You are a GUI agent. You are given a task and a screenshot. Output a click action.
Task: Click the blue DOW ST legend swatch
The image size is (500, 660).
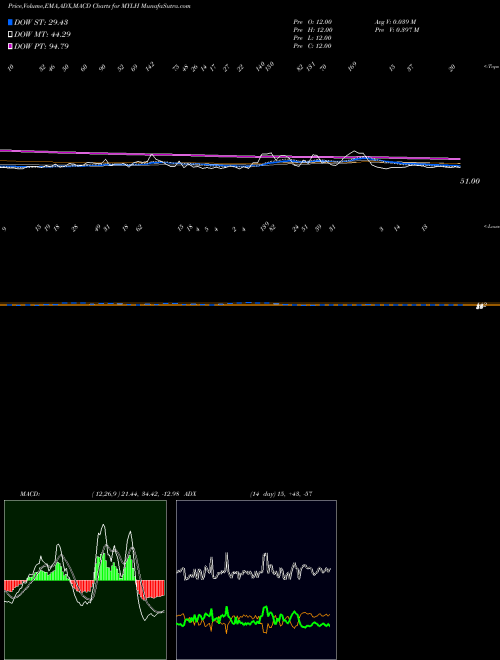point(10,22)
